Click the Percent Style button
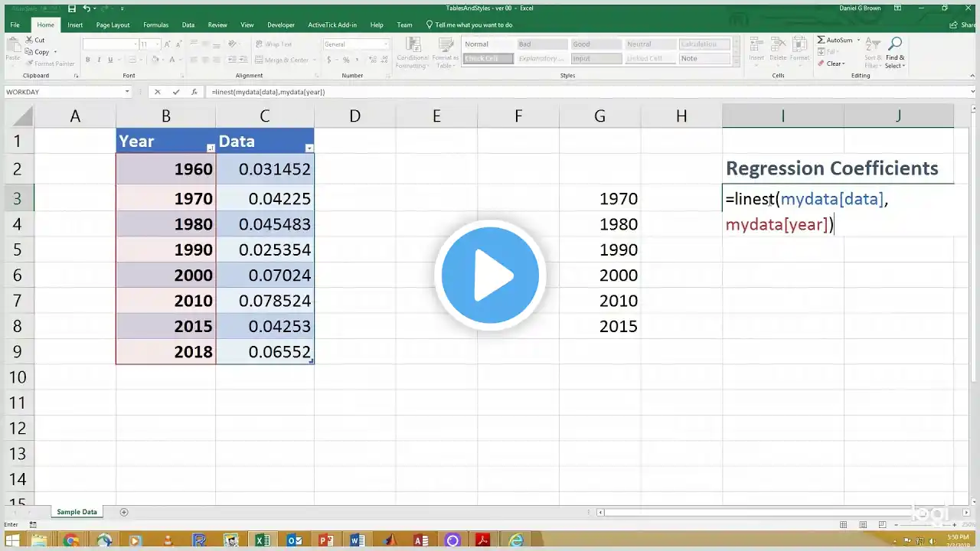 346,60
